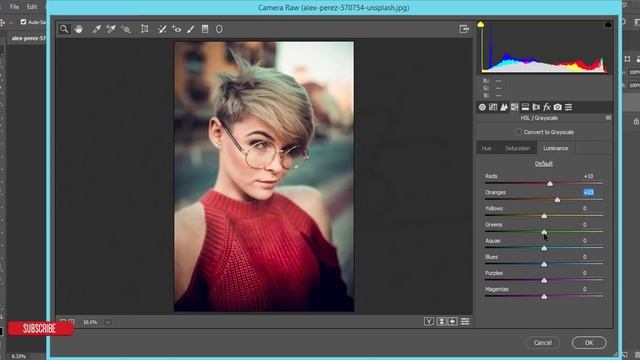Click the Blues luminance slider handle
The image size is (640, 360).
tap(544, 264)
